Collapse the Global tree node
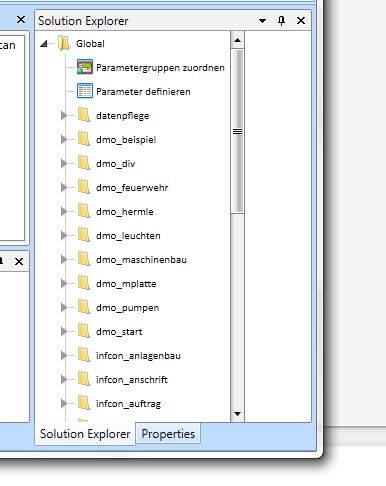Image resolution: width=386 pixels, height=486 pixels. point(44,43)
